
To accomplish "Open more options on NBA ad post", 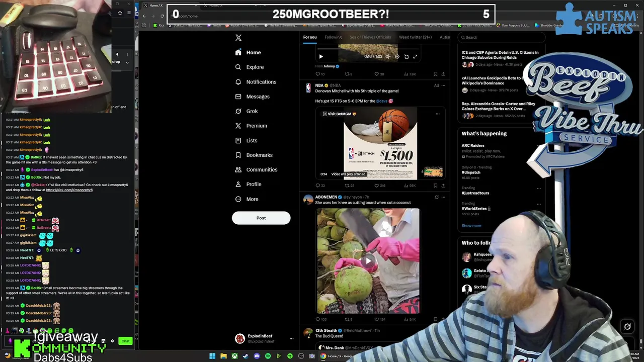I will (x=443, y=85).
